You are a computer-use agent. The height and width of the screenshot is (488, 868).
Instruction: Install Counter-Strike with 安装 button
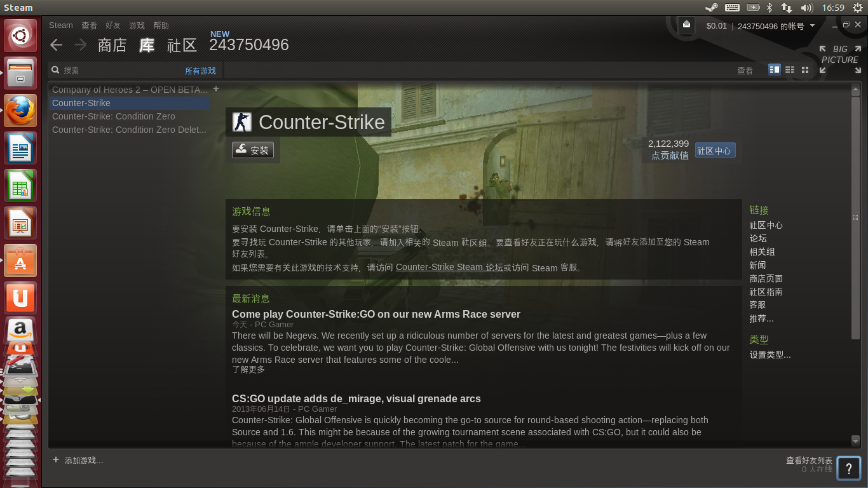point(253,150)
